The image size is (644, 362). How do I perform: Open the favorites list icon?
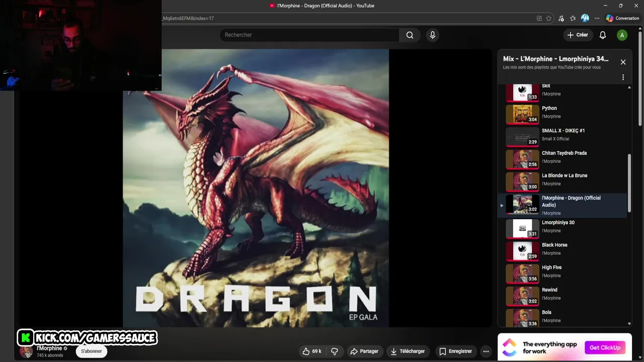(573, 18)
